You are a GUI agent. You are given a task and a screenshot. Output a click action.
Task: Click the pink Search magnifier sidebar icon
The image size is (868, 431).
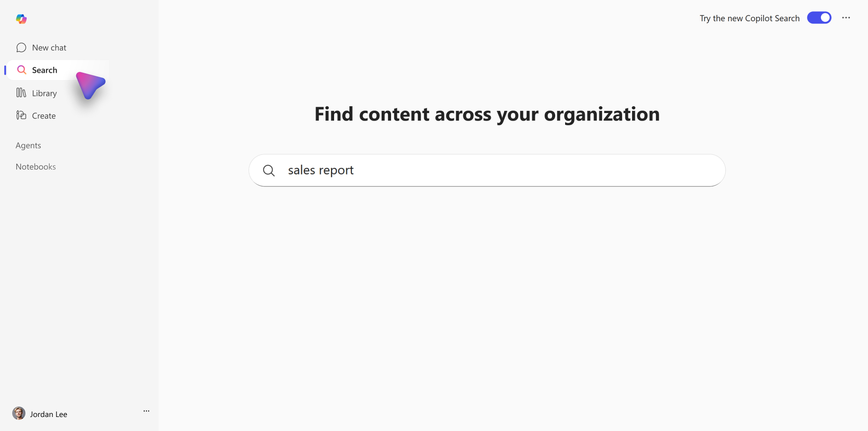(x=21, y=70)
